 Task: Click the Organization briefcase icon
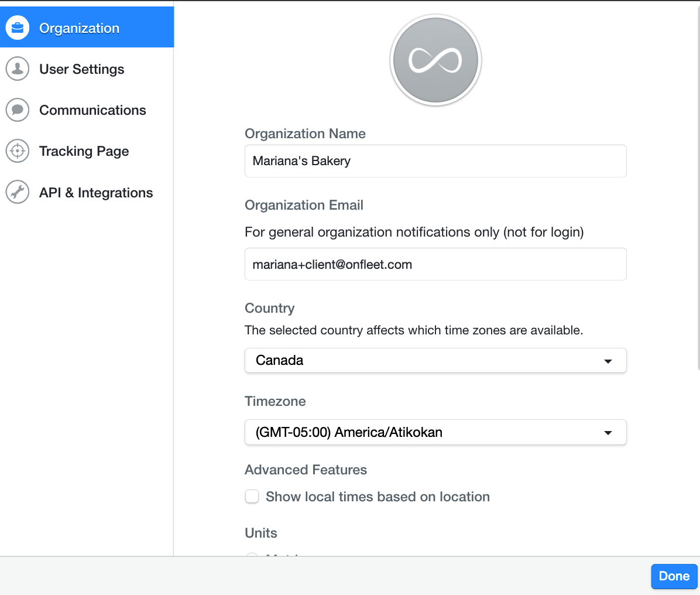tap(18, 28)
